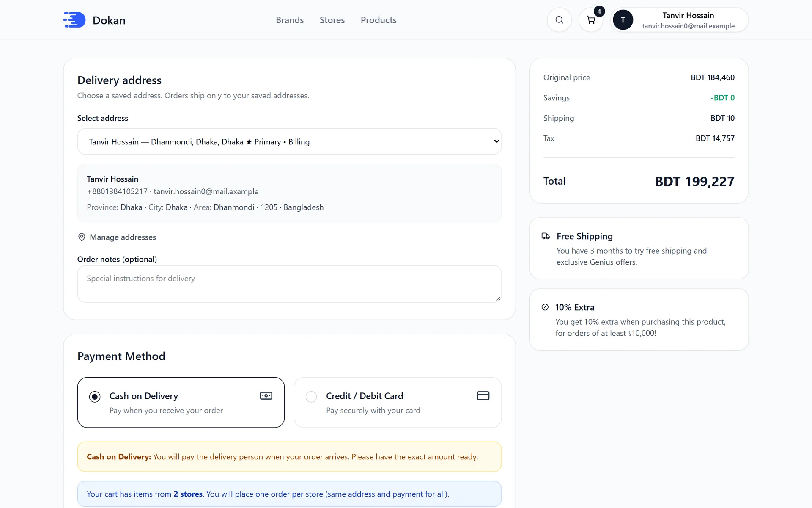
Task: Click the cart badge showing 4
Action: click(x=599, y=11)
